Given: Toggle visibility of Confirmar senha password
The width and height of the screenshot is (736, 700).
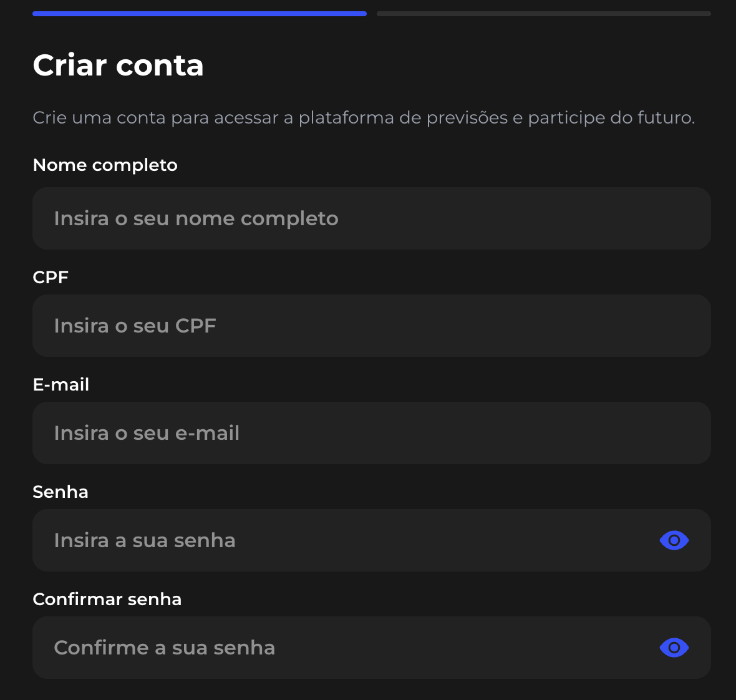Looking at the screenshot, I should 674,648.
